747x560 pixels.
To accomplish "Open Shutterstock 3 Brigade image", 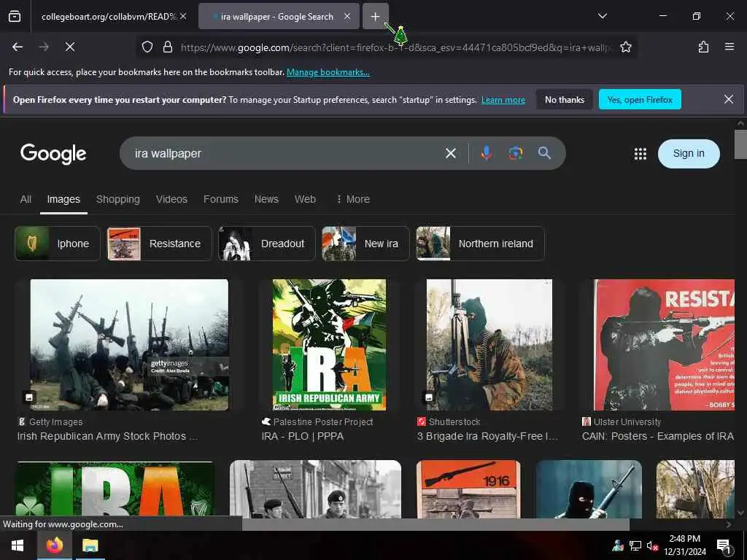I will (x=489, y=345).
